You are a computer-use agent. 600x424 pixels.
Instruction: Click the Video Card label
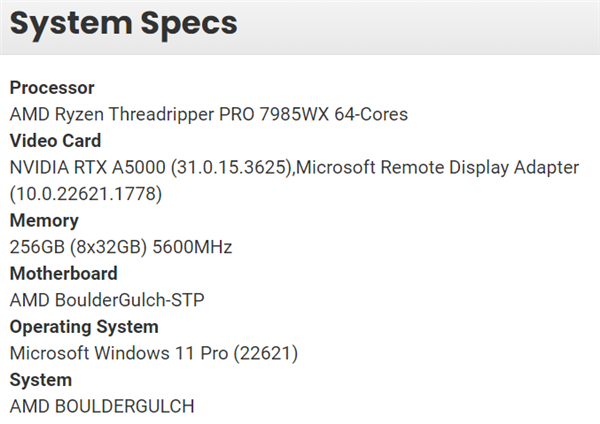(x=55, y=141)
